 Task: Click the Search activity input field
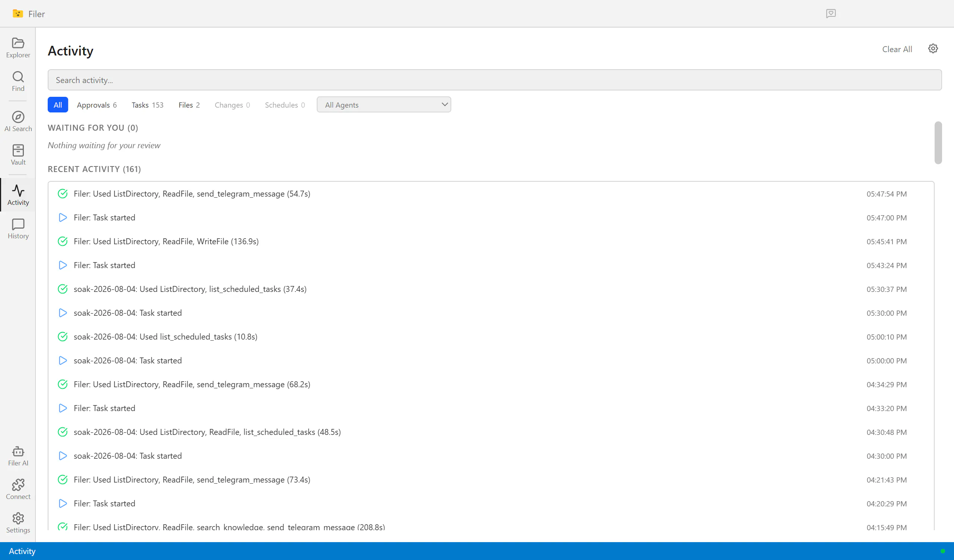[x=495, y=80]
